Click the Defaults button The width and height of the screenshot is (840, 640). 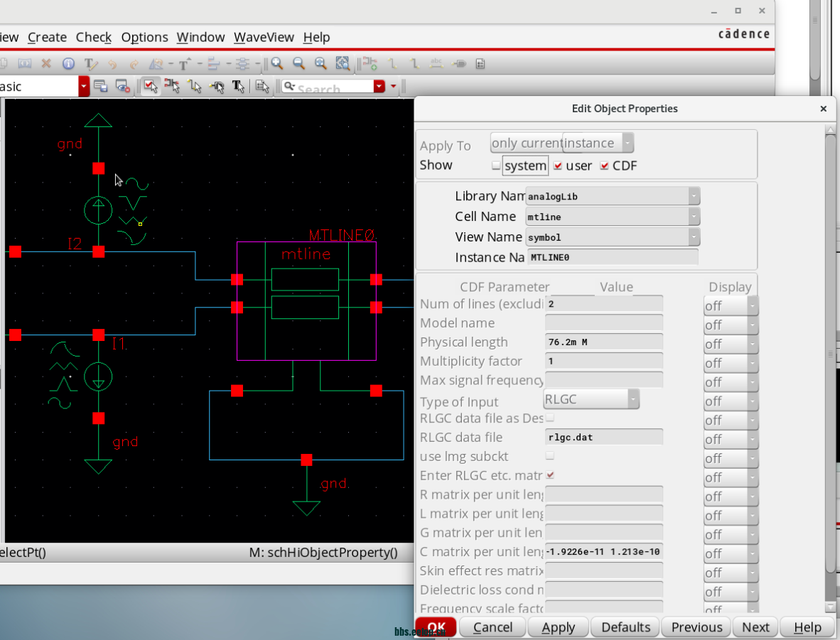pyautogui.click(x=625, y=627)
